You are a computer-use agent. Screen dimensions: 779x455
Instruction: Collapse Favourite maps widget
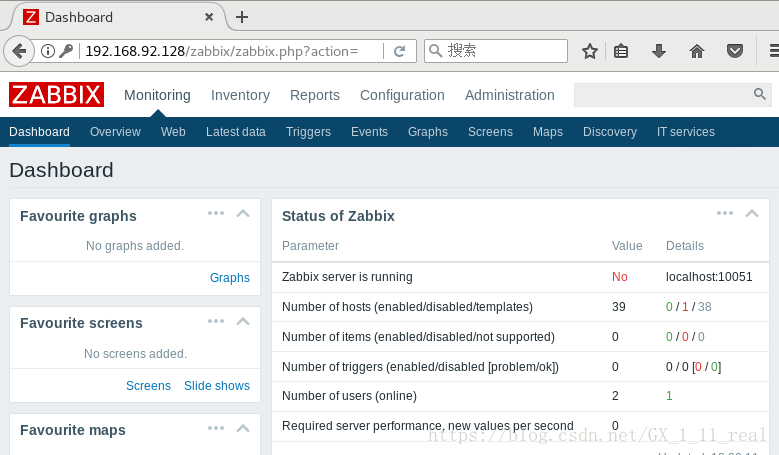tap(243, 428)
